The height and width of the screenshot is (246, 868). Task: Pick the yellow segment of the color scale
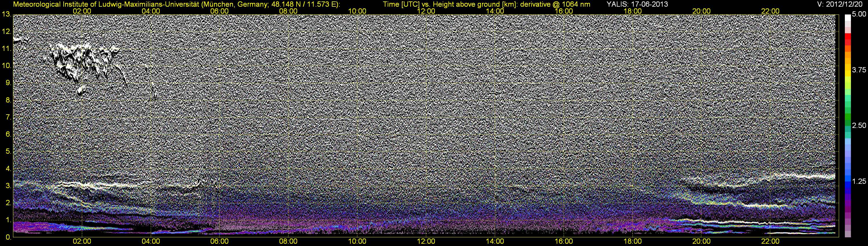click(848, 74)
